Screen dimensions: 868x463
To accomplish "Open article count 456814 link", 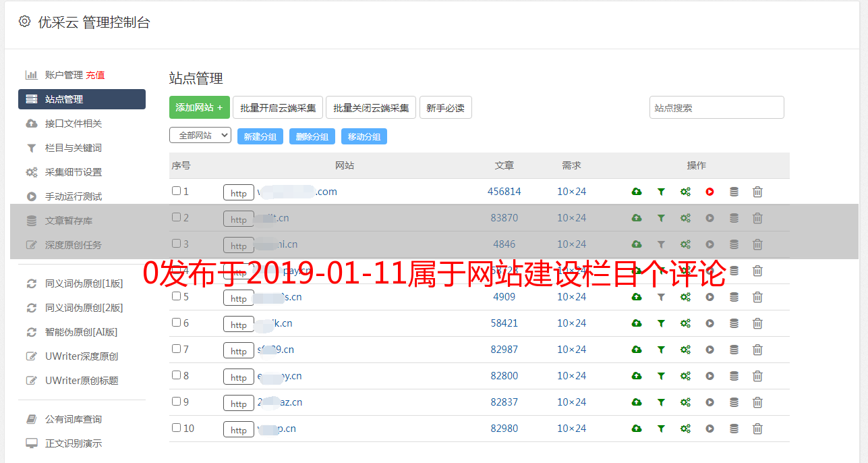I will coord(504,192).
